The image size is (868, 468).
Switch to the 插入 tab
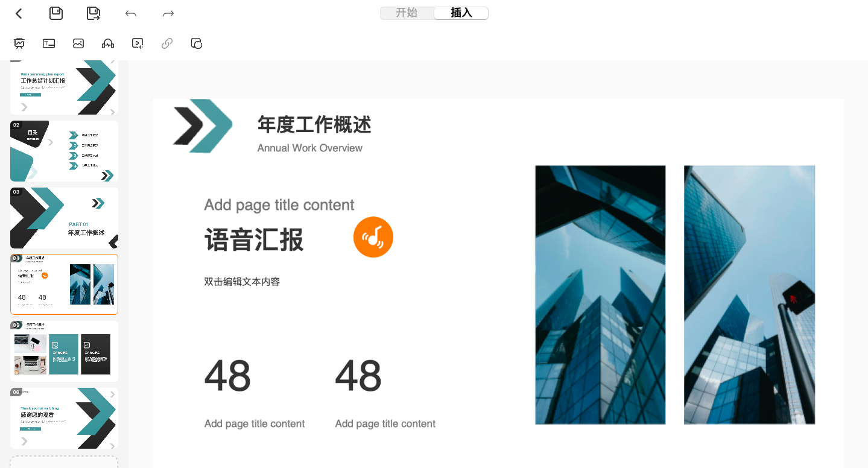click(461, 13)
